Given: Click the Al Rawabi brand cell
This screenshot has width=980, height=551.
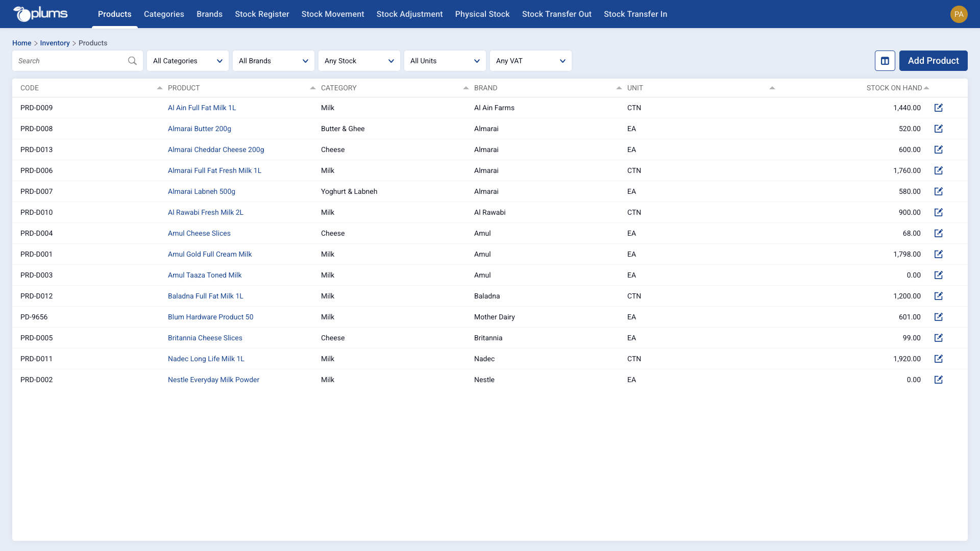Looking at the screenshot, I should pos(489,212).
